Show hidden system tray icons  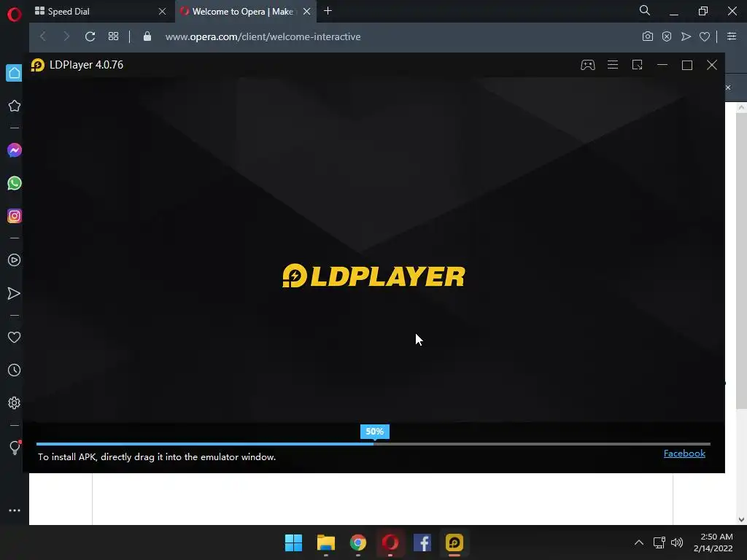[639, 542]
